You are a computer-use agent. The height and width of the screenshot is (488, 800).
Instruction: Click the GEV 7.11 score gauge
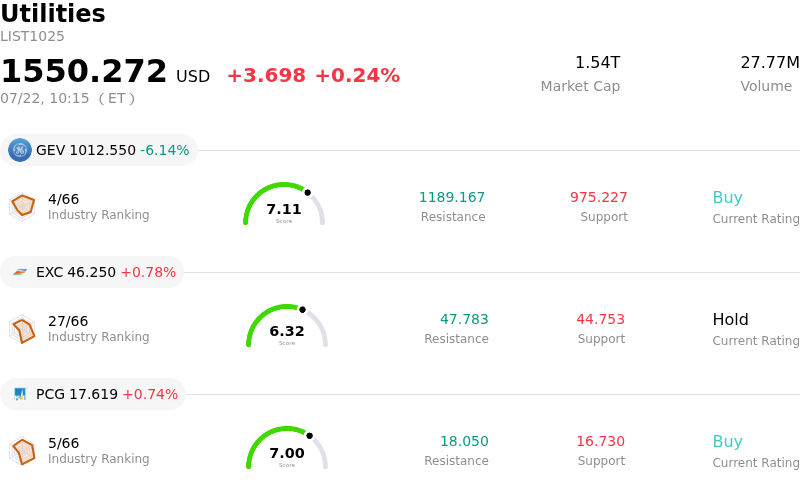(x=284, y=204)
